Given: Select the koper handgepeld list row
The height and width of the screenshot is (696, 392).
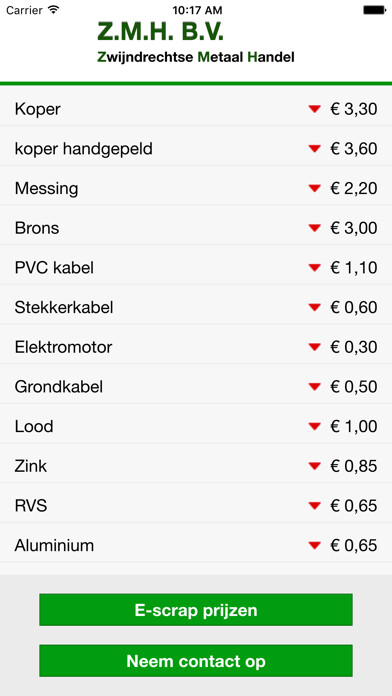Looking at the screenshot, I should pos(196,149).
